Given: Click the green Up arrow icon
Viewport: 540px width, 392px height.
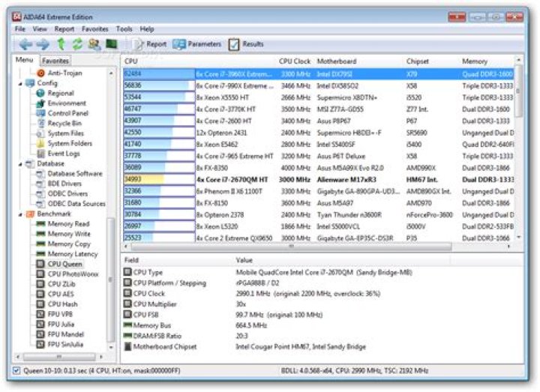Looking at the screenshot, I should [61, 44].
